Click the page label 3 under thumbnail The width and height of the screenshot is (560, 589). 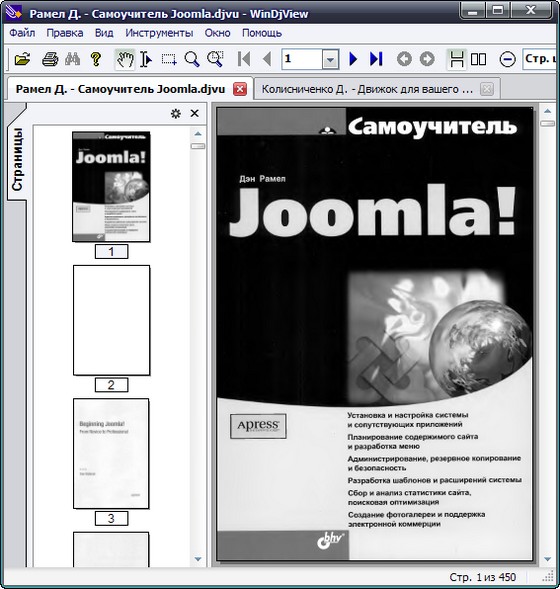111,518
